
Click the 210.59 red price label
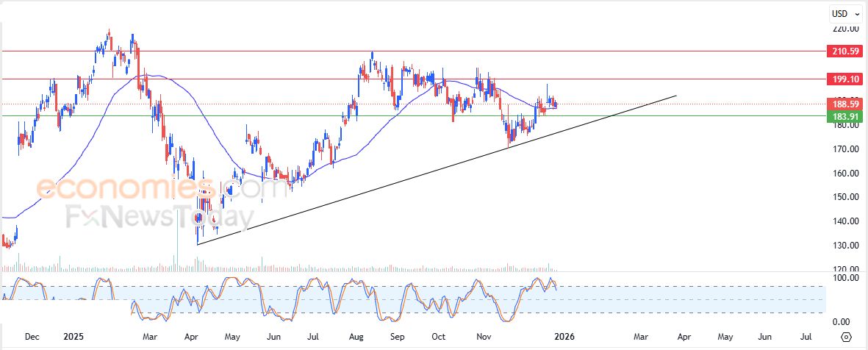pos(844,51)
